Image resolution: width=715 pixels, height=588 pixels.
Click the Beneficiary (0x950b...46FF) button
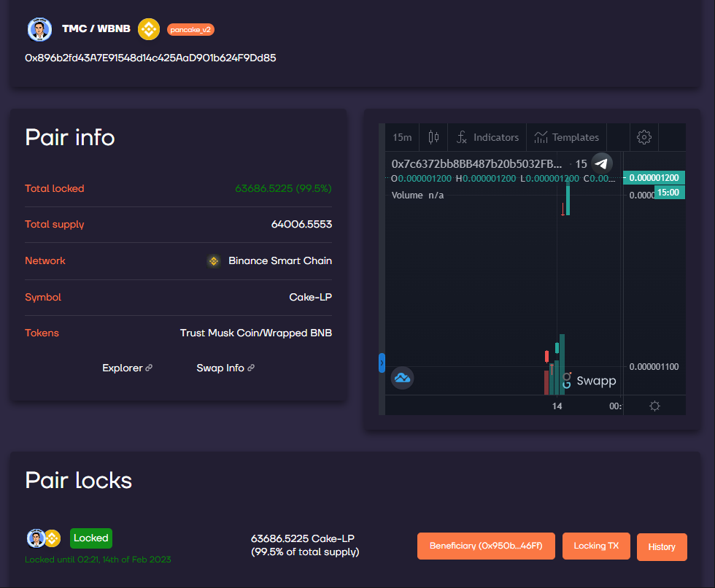pyautogui.click(x=486, y=546)
